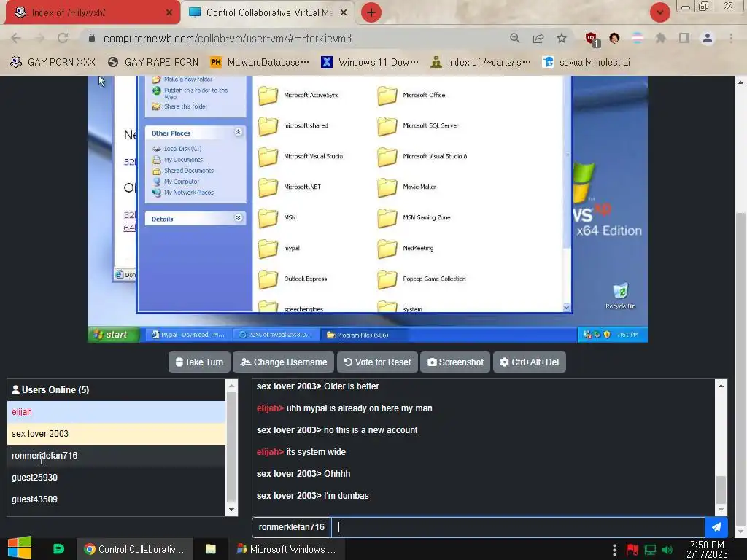Screen dimensions: 747x560
Task: Open the tab search dropdown arrow
Action: tap(659, 12)
